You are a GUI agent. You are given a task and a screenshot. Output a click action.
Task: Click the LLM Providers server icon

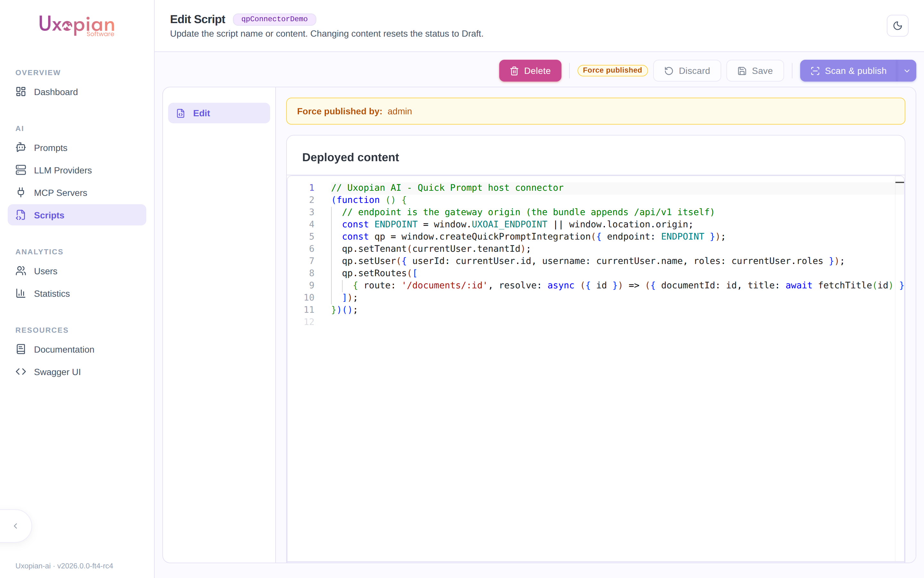(x=21, y=170)
